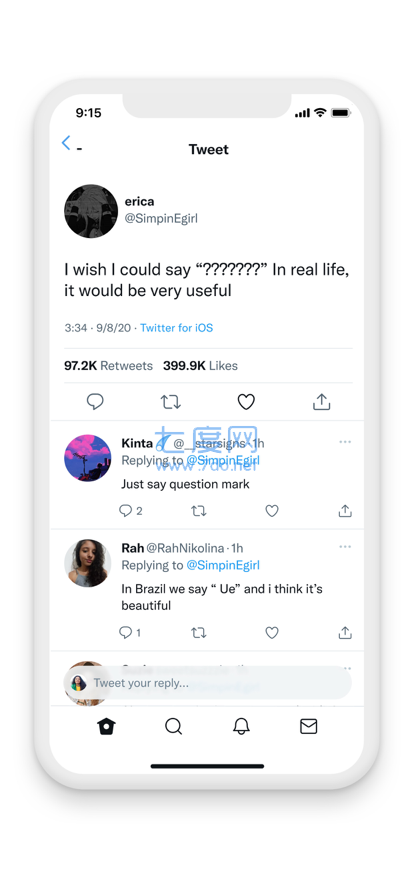
Task: Open comments on Kinta's reply
Action: click(x=130, y=511)
